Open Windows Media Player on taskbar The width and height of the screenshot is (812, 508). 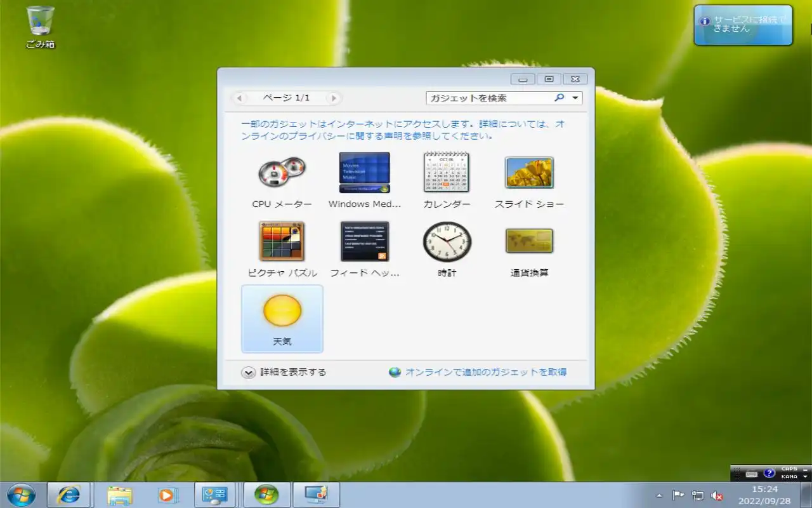167,495
